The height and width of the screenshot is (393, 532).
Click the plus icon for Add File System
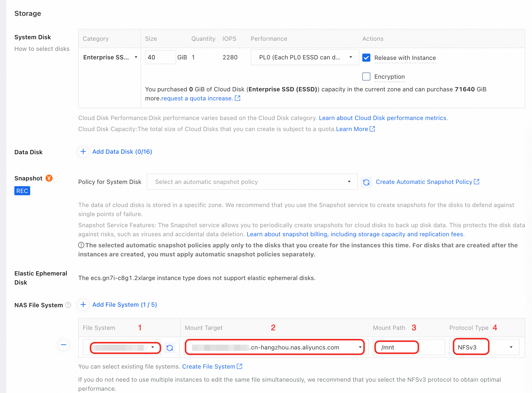tap(83, 305)
